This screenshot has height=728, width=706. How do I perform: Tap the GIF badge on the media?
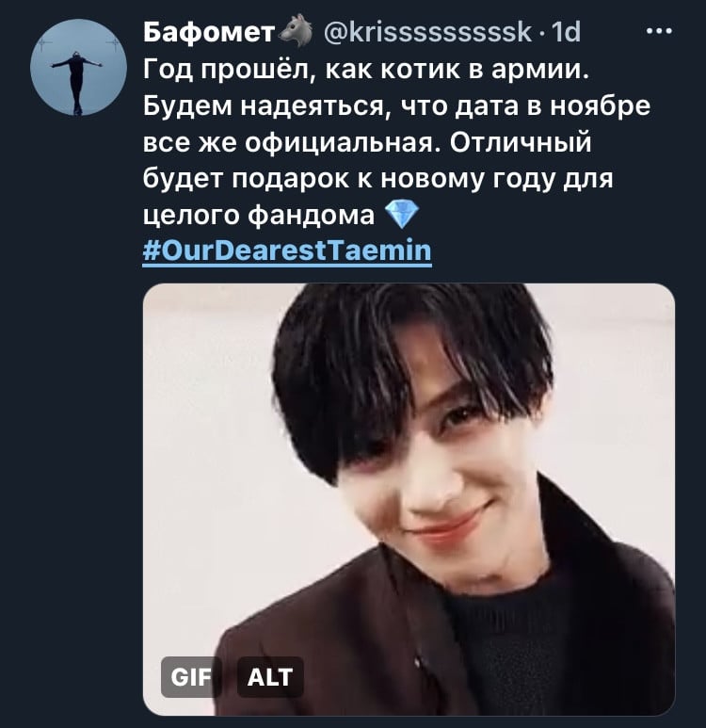191,677
